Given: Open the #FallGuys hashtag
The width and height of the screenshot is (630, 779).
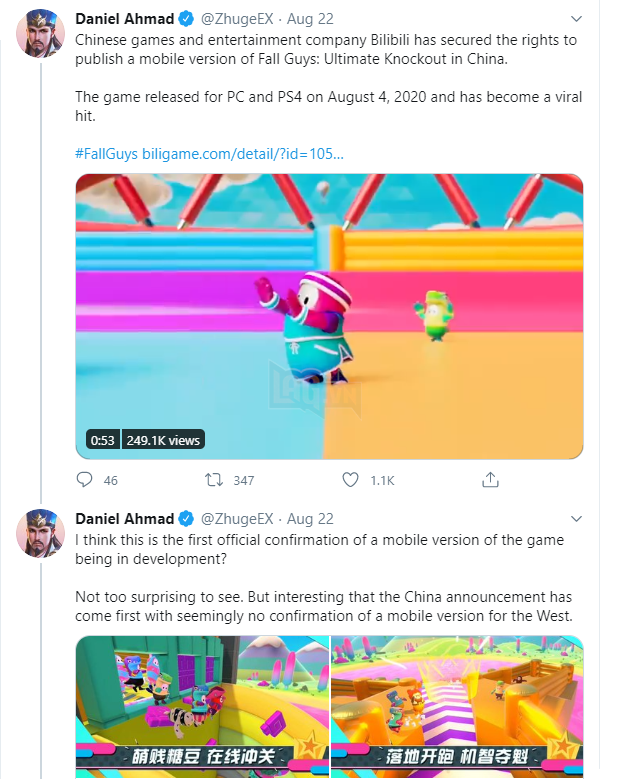Looking at the screenshot, I should [106, 154].
